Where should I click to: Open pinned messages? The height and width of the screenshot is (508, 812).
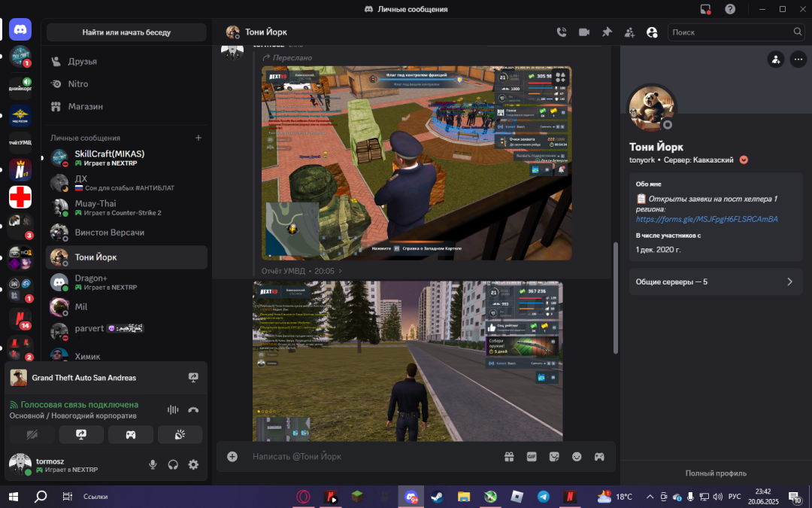click(x=606, y=32)
